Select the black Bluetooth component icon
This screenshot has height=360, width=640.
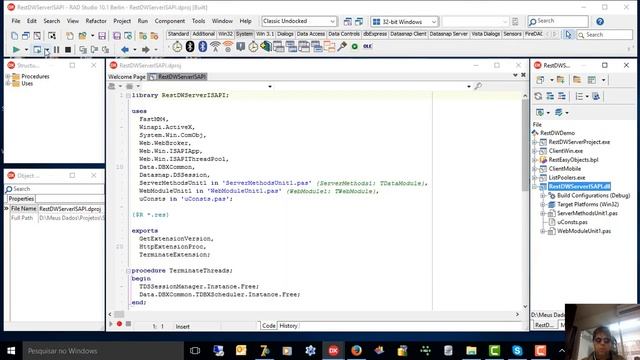190,47
